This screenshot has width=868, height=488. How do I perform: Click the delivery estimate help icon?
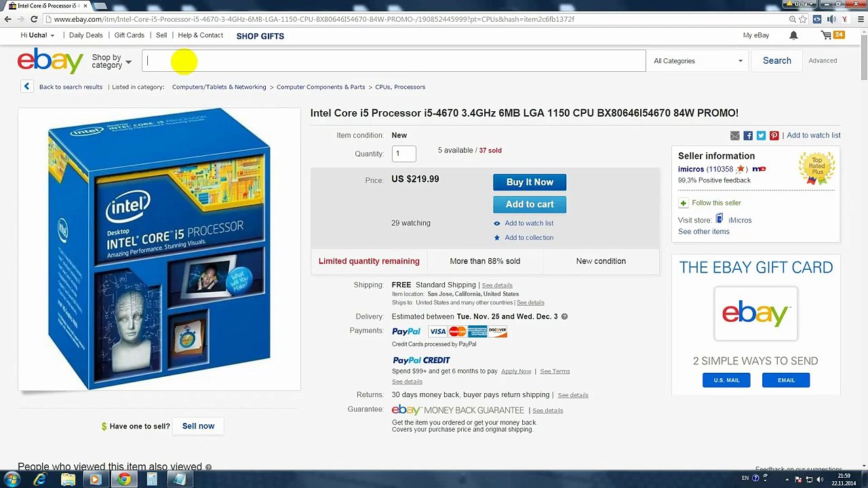point(564,317)
